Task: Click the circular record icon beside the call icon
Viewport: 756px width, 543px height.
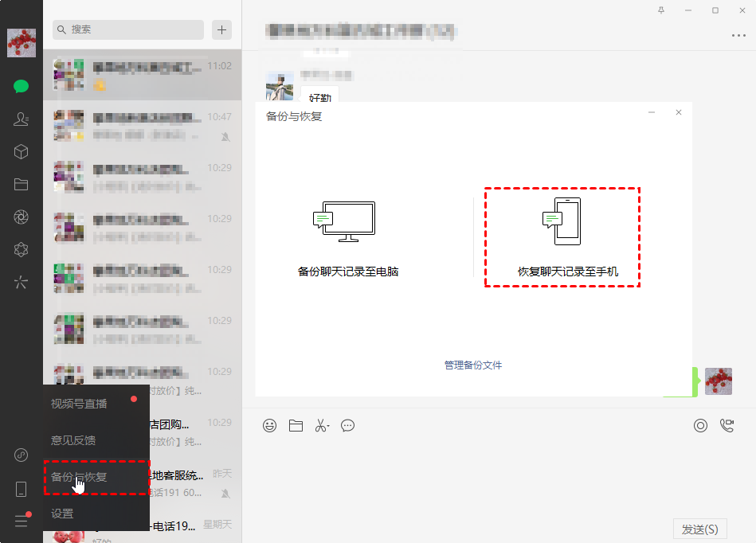Action: pos(700,425)
